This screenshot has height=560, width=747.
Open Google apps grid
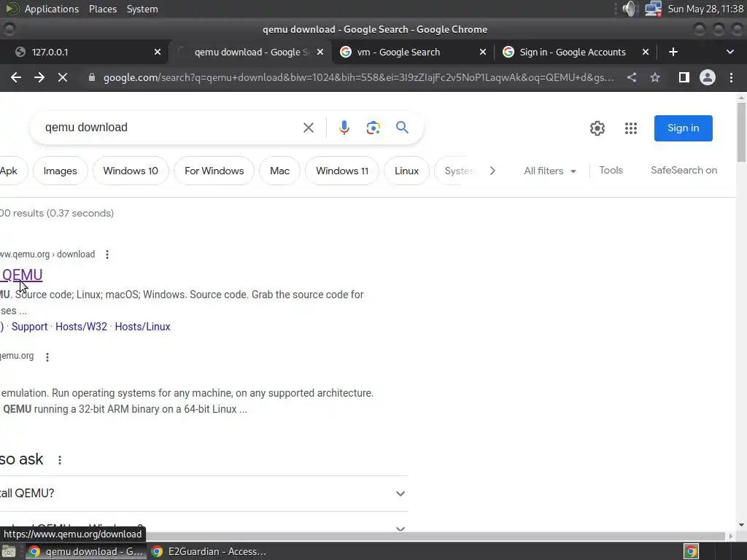tap(631, 128)
